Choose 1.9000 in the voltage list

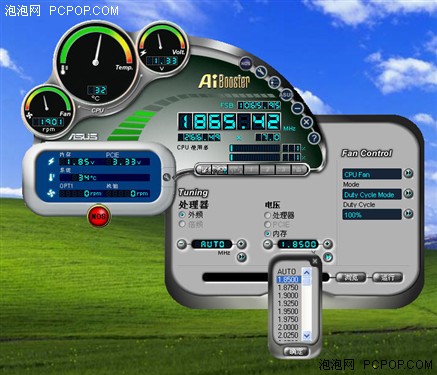288,295
